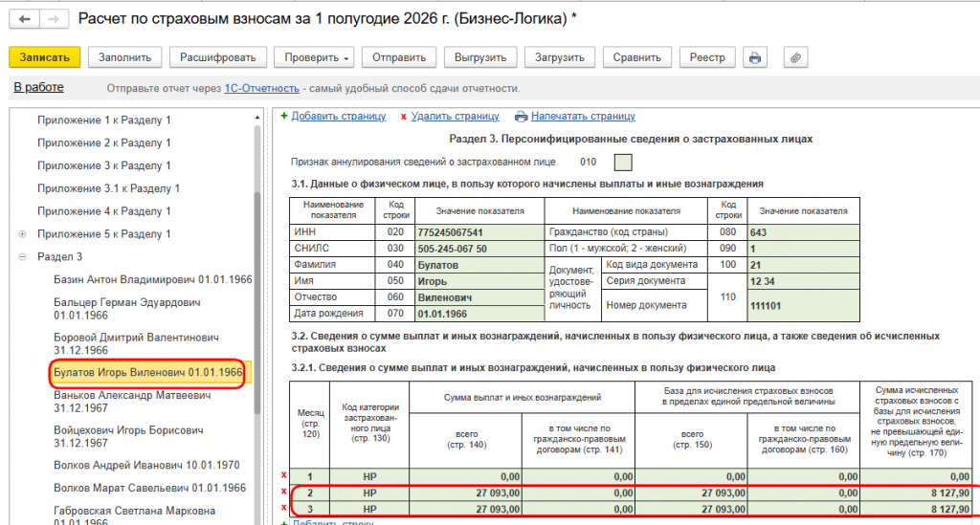Select Приложение 1 к Разделу 1
Image resolution: width=980 pixels, height=525 pixels.
[x=103, y=120]
